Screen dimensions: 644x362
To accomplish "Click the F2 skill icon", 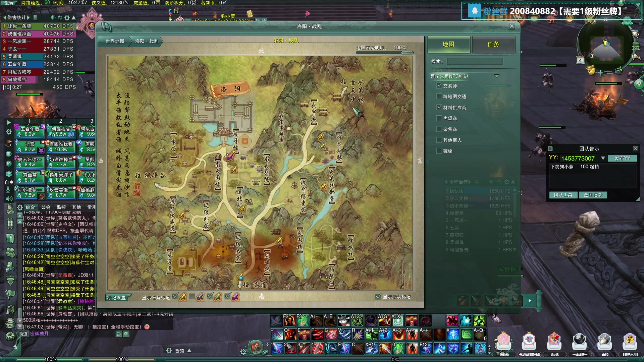I will coord(289,320).
